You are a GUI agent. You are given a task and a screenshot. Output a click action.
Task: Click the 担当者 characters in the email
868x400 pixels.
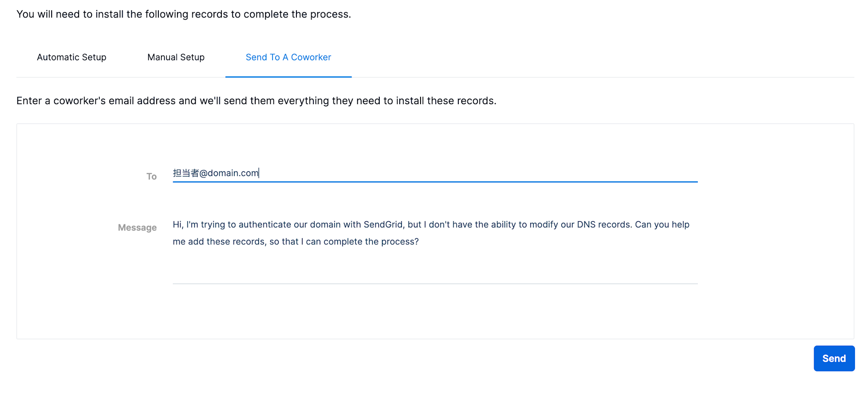click(185, 173)
